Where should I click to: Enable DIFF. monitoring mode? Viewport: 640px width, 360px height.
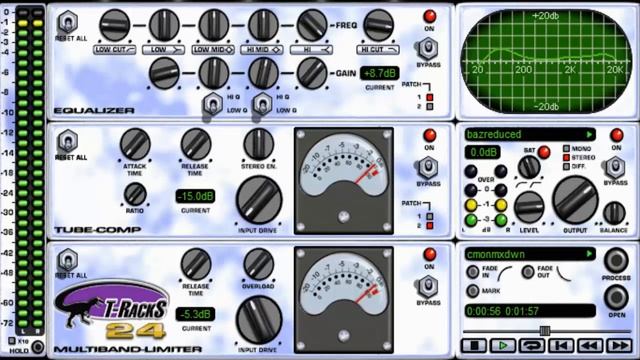pyautogui.click(x=567, y=167)
